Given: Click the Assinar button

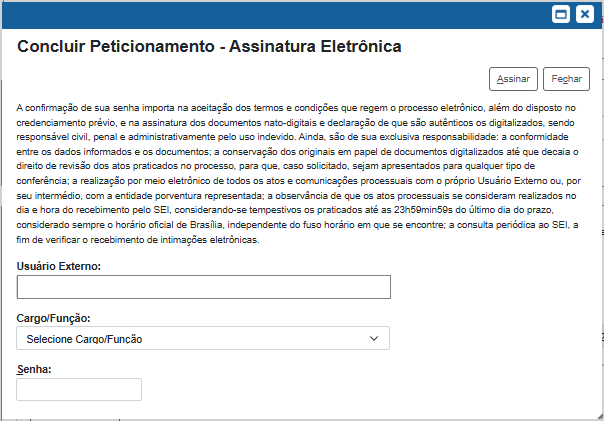Looking at the screenshot, I should pos(513,79).
